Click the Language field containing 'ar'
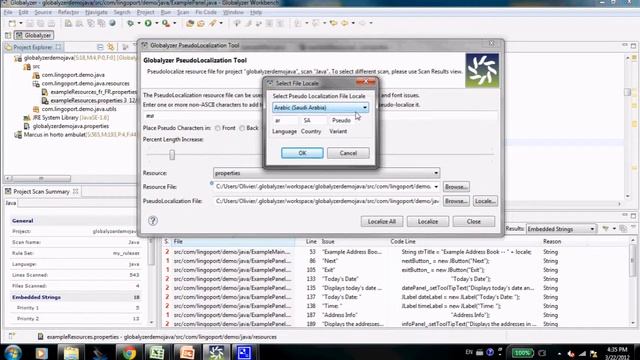Screen dimensions: 640x360 pyautogui.click(x=285, y=120)
